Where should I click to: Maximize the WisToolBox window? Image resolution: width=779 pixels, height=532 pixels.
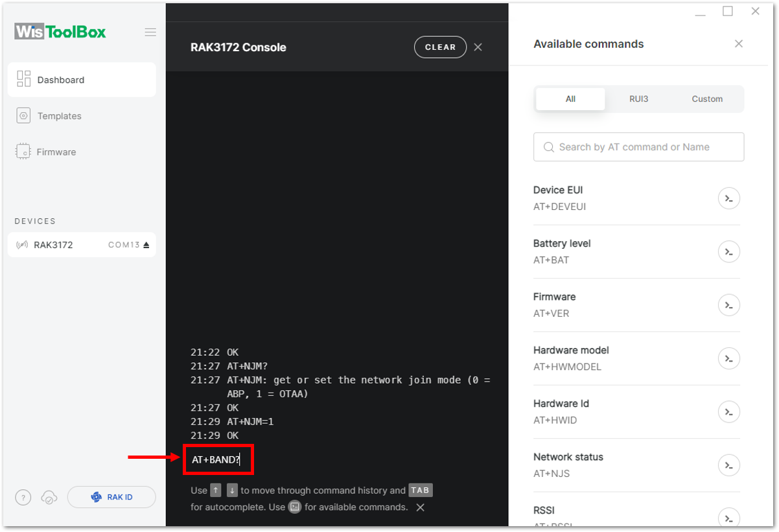[728, 11]
